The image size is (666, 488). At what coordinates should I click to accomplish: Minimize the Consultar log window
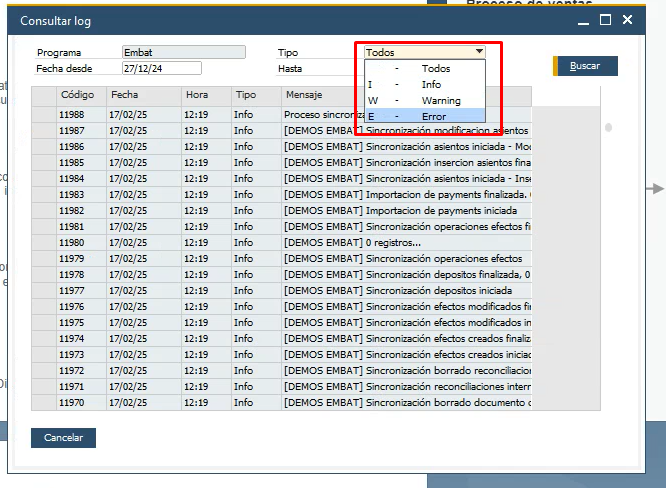[583, 20]
